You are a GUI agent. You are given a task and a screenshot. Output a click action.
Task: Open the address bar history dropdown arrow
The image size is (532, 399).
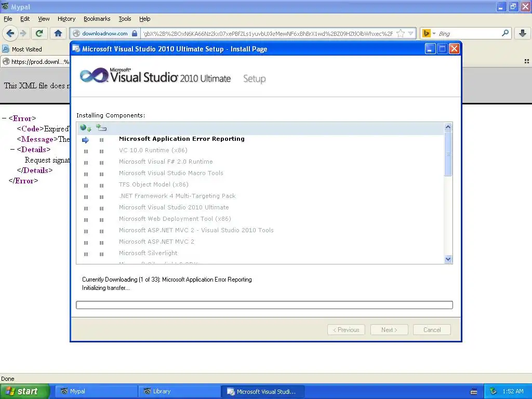411,33
